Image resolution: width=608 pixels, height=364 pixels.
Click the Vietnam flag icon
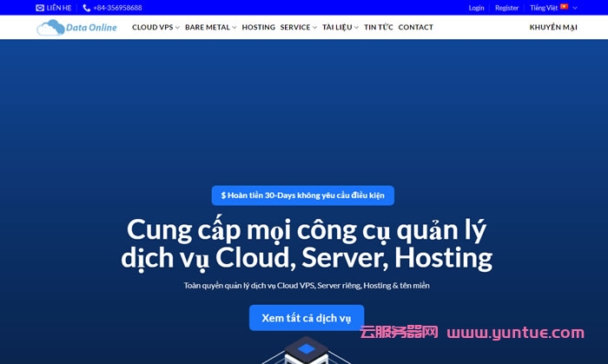click(x=564, y=7)
